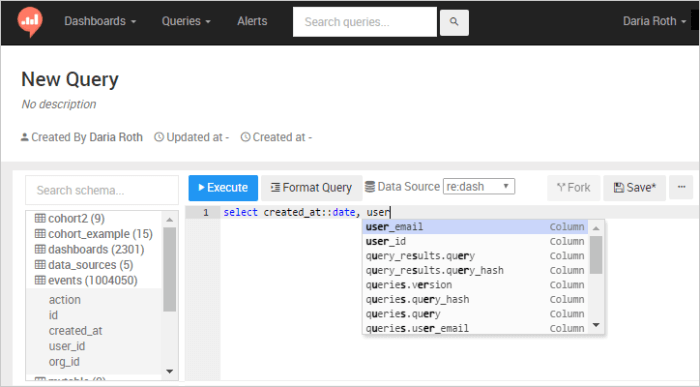Click the data_sources table grid icon
This screenshot has height=387, width=700.
(x=40, y=265)
